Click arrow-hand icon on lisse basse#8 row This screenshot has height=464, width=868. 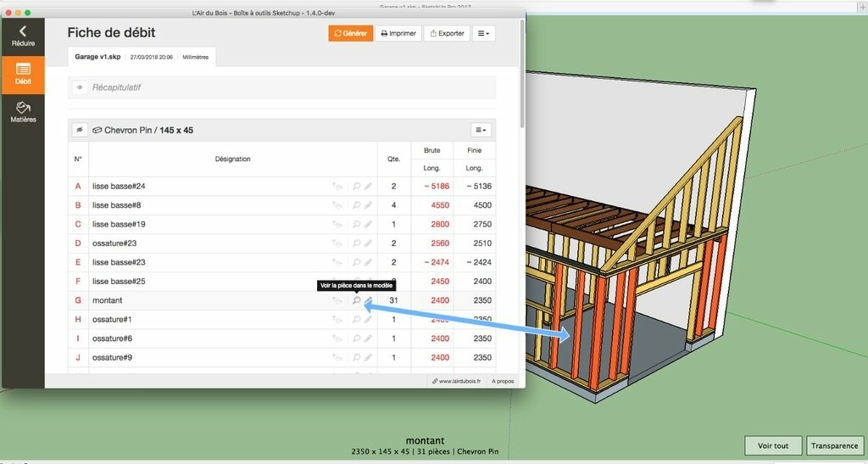click(337, 205)
